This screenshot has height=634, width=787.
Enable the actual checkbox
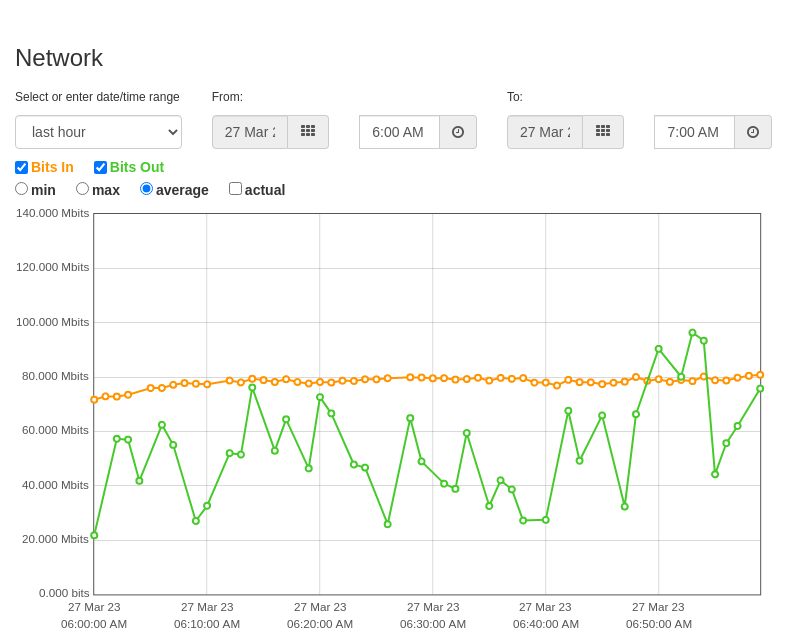tap(235, 189)
